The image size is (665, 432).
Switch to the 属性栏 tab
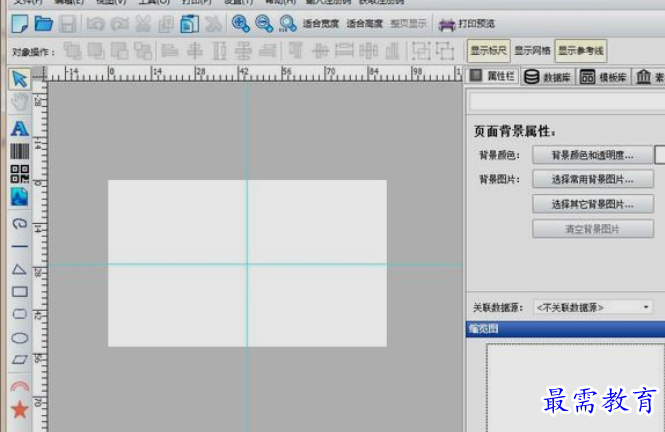(x=492, y=76)
